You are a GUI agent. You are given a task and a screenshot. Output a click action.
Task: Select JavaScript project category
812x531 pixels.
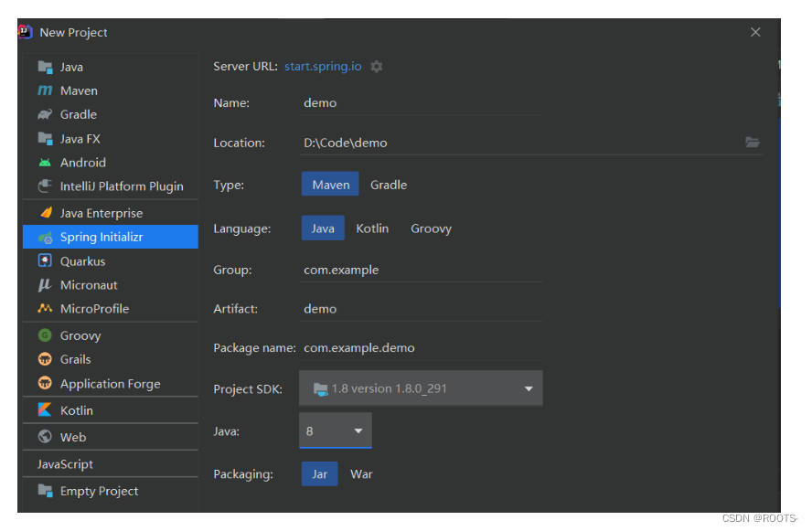pos(111,464)
